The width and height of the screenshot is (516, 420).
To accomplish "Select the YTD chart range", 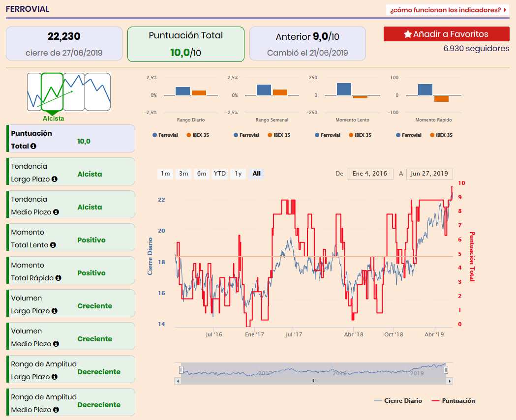I will (x=220, y=174).
